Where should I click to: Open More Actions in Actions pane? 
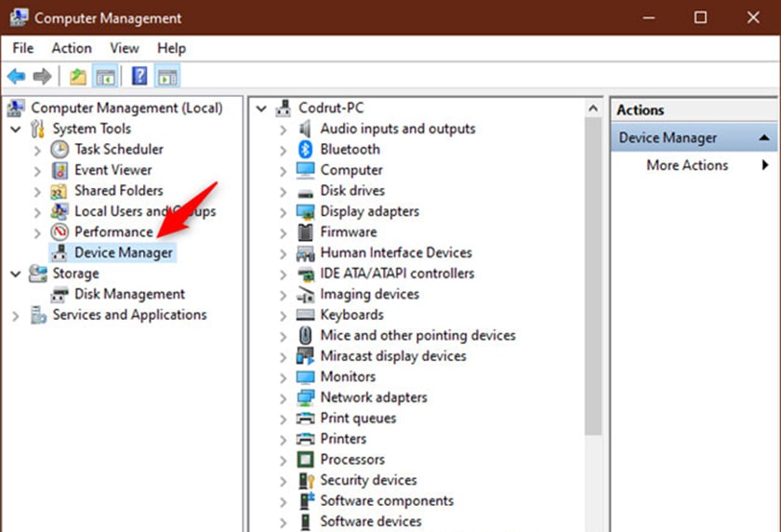[x=687, y=166]
